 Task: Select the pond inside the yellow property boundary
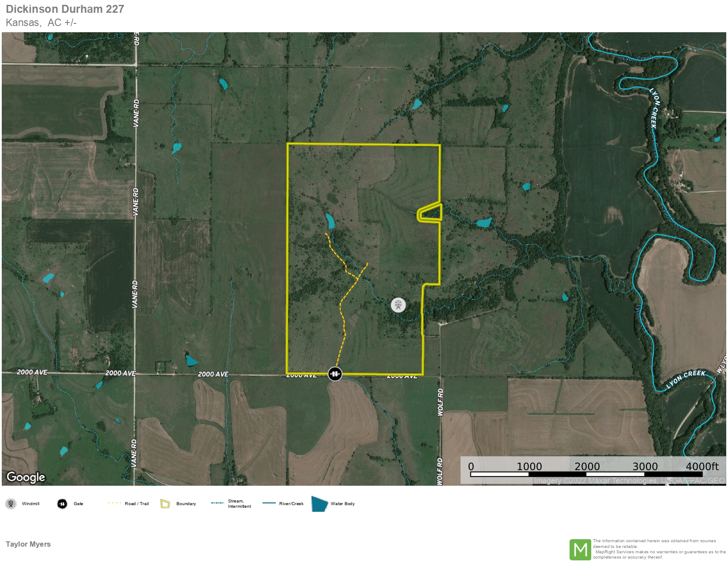[330, 221]
